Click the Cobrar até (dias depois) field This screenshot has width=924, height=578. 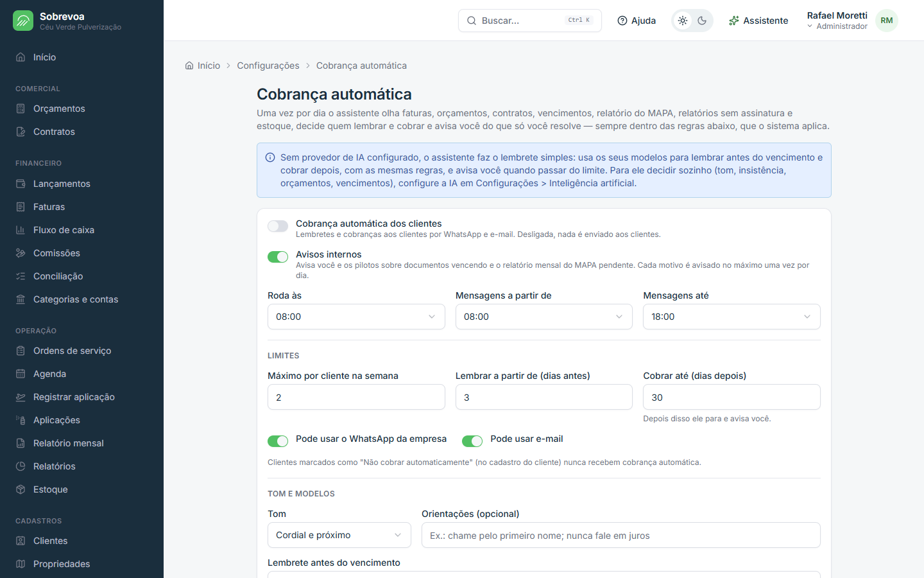pos(732,397)
